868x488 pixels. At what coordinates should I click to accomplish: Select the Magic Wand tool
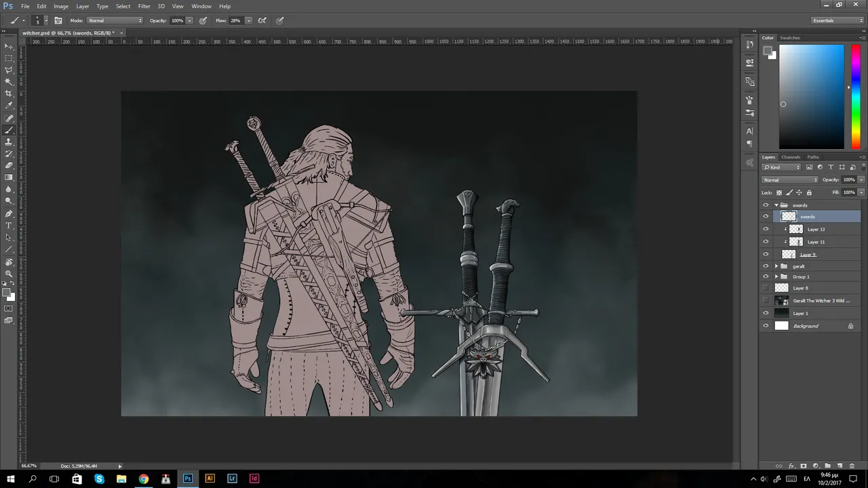[x=9, y=81]
